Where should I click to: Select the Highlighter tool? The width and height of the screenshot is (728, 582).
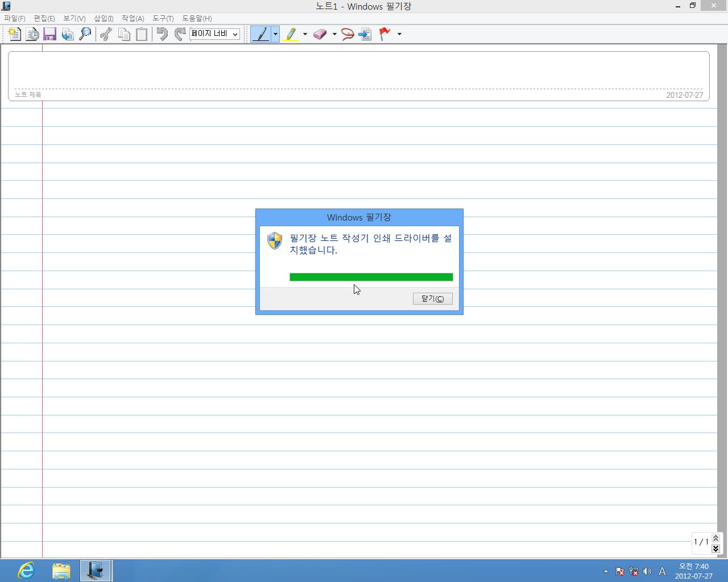[x=291, y=34]
